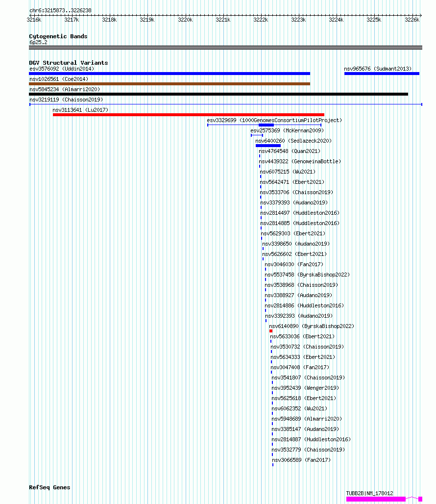This screenshot has width=436, height=504.
Task: Click nsv3066589 (Fan2017) label
Action: [301, 460]
